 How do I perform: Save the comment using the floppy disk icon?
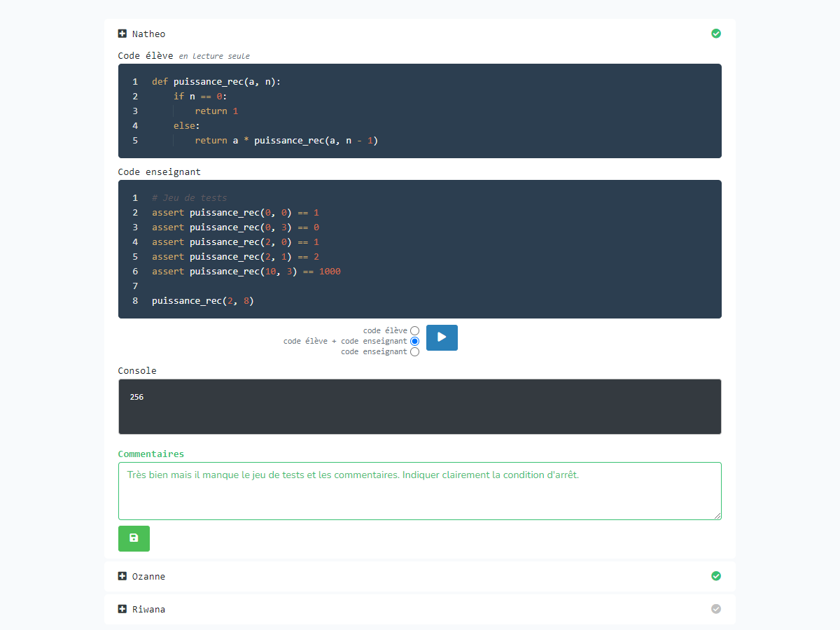coord(134,538)
